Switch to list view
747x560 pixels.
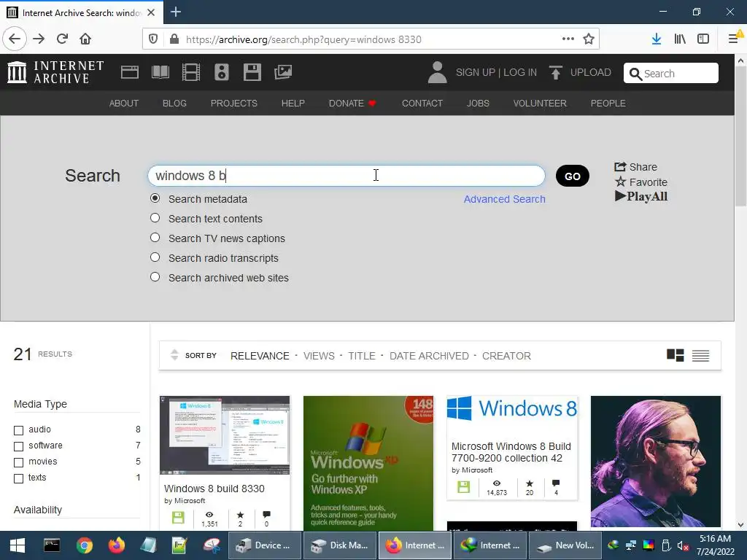tap(701, 355)
